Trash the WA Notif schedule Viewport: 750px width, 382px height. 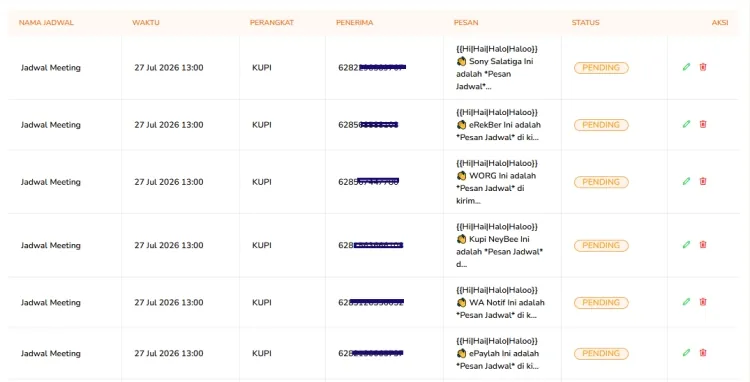click(x=703, y=302)
